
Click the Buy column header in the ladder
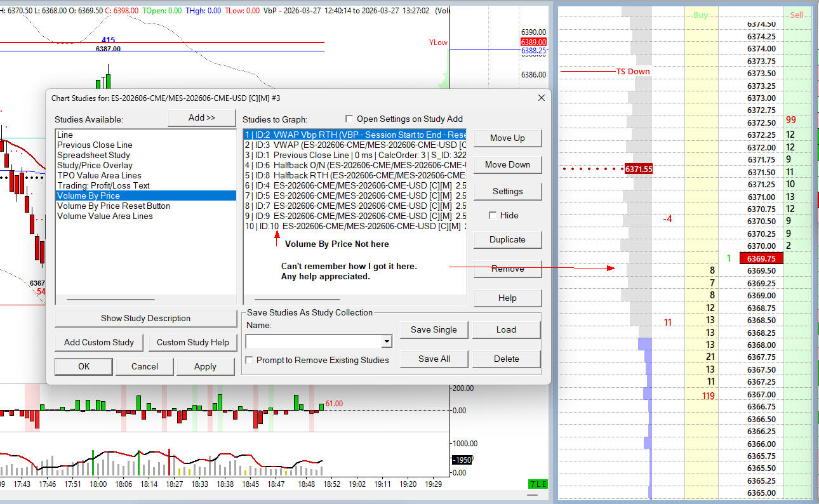[x=701, y=15]
